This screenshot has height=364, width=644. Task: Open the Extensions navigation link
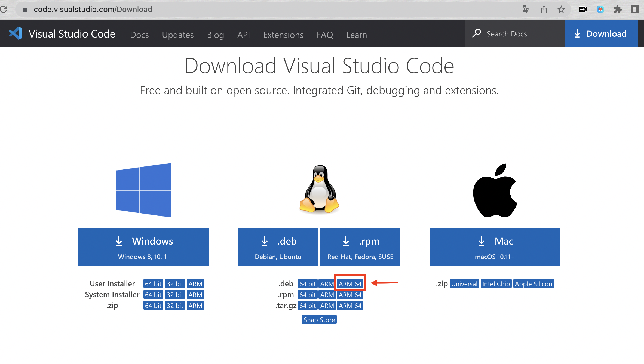(x=283, y=35)
